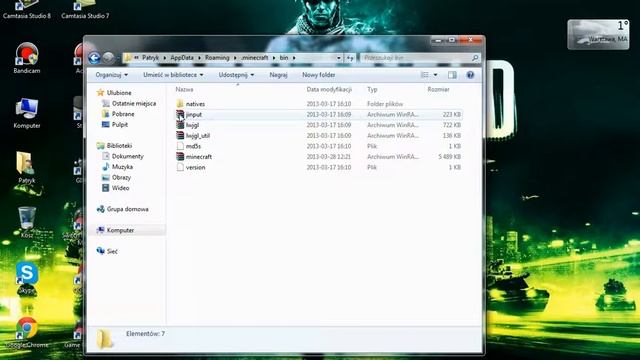
Task: Select the version file icon
Action: [x=180, y=167]
